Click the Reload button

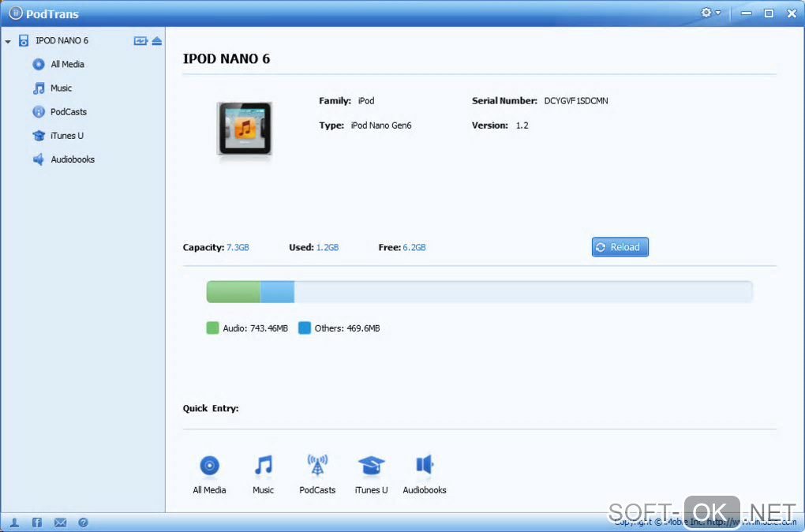pyautogui.click(x=620, y=247)
